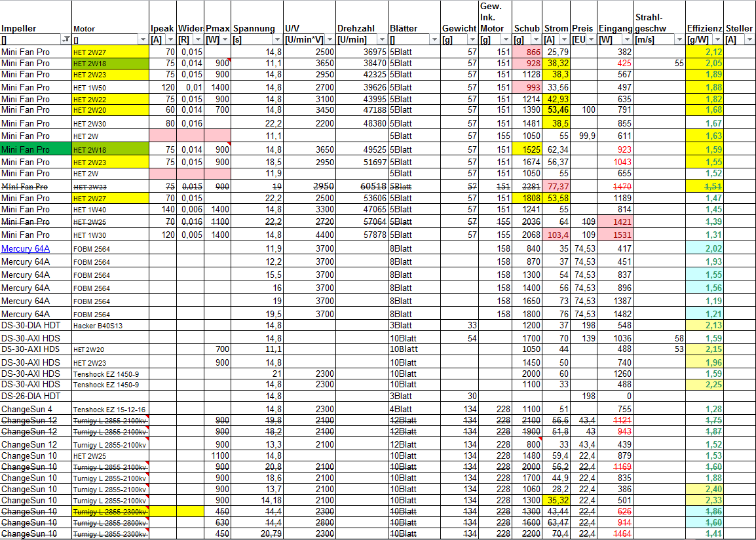Open the Strom column filter dropdown
The image size is (756, 540).
tap(564, 40)
